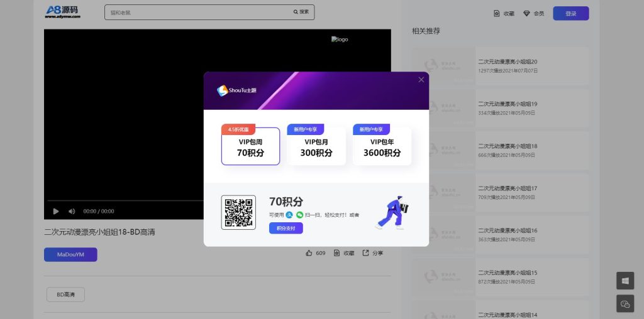Select the VIP包周 70积分 plan
This screenshot has width=644, height=319.
coord(250,146)
